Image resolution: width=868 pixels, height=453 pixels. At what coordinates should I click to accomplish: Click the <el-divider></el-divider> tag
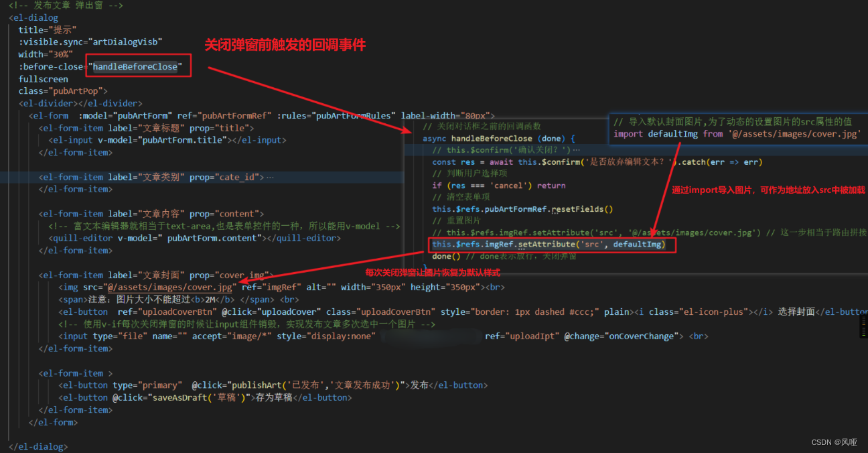[80, 103]
